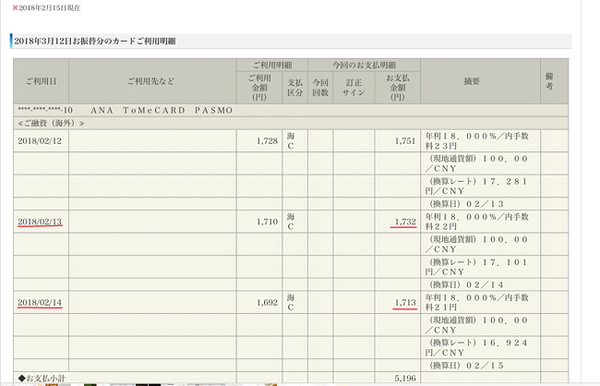Viewport: 600px width, 386px height.
Task: Click the usage amount '1,728'
Action: pyautogui.click(x=267, y=141)
